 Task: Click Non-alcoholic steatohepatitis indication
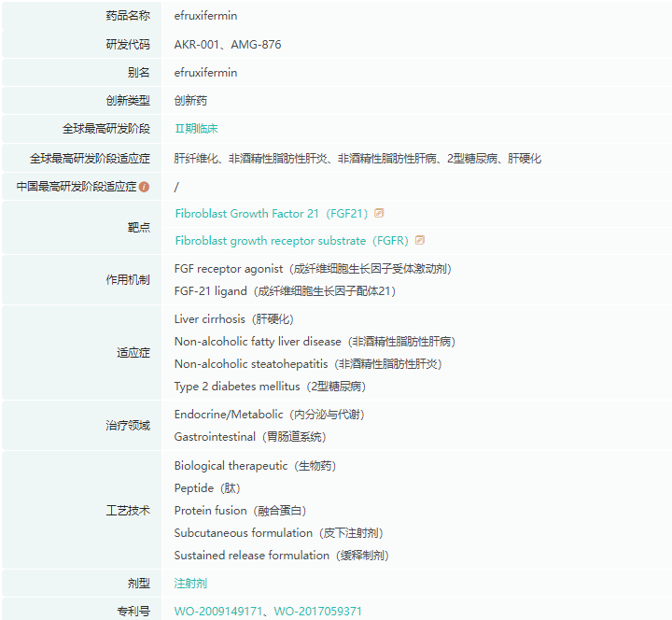(x=308, y=364)
